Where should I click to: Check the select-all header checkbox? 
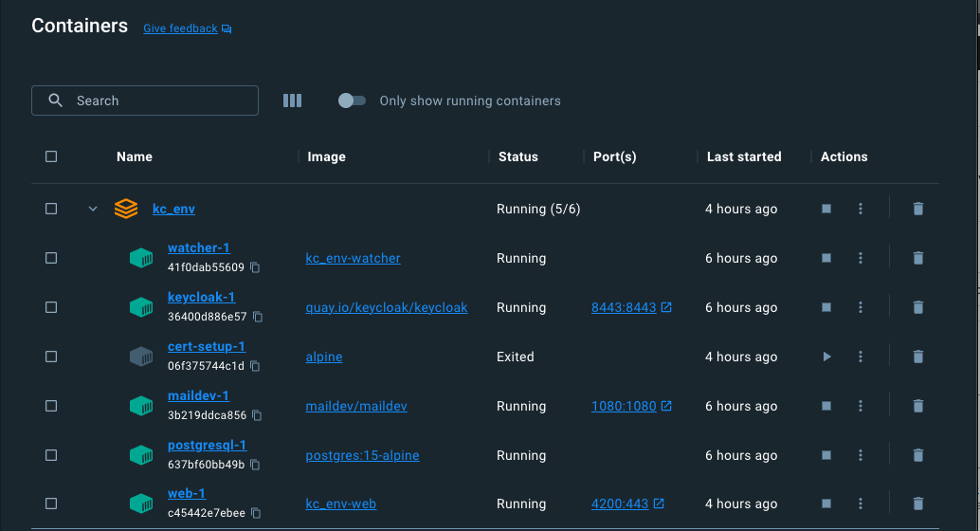click(51, 156)
